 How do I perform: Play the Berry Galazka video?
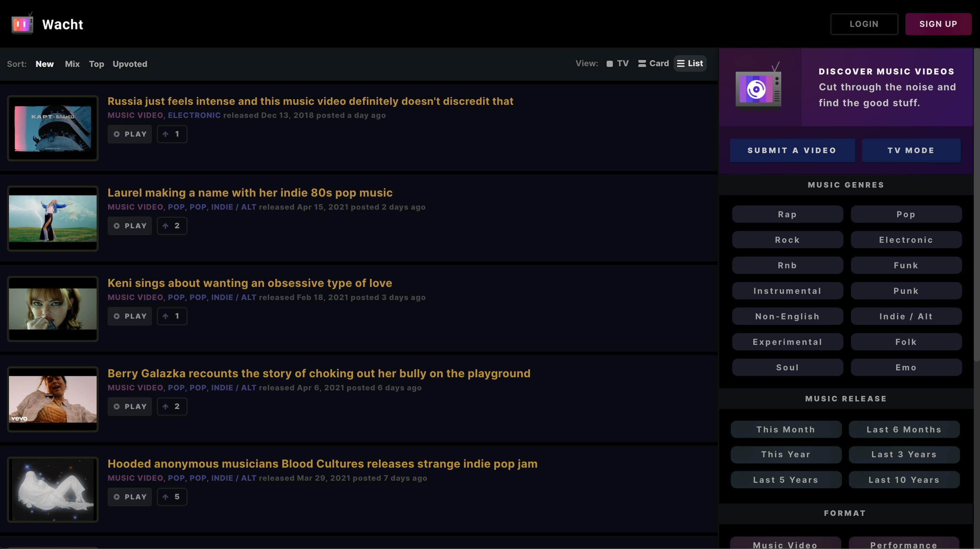click(x=130, y=407)
